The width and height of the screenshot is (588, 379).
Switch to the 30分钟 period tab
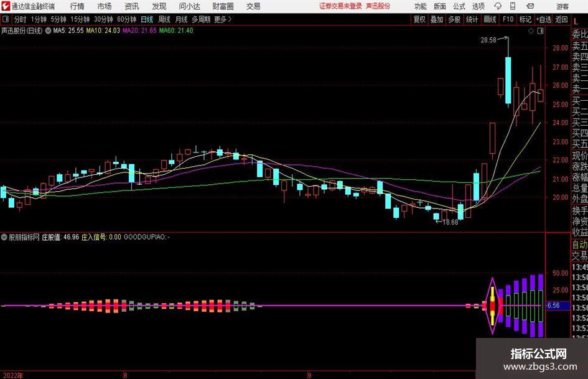click(103, 19)
